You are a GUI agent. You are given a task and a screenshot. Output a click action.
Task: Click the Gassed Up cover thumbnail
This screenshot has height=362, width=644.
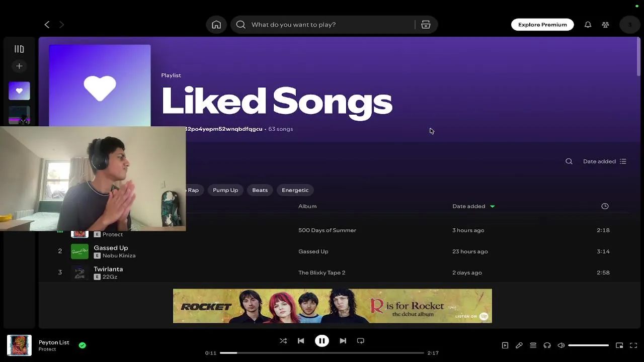(x=79, y=251)
